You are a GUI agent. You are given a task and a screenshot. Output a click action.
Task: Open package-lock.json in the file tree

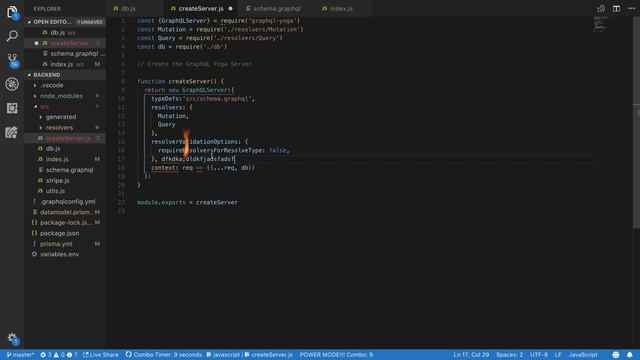pos(65,223)
